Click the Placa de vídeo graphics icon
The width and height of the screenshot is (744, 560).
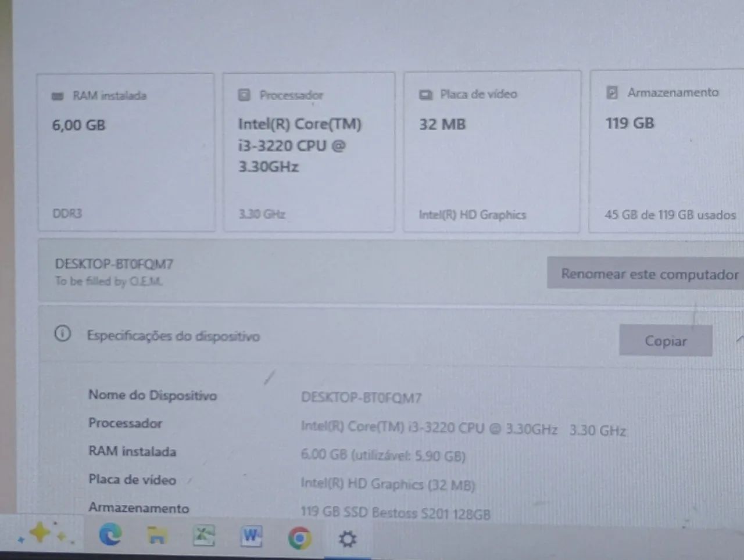[426, 94]
